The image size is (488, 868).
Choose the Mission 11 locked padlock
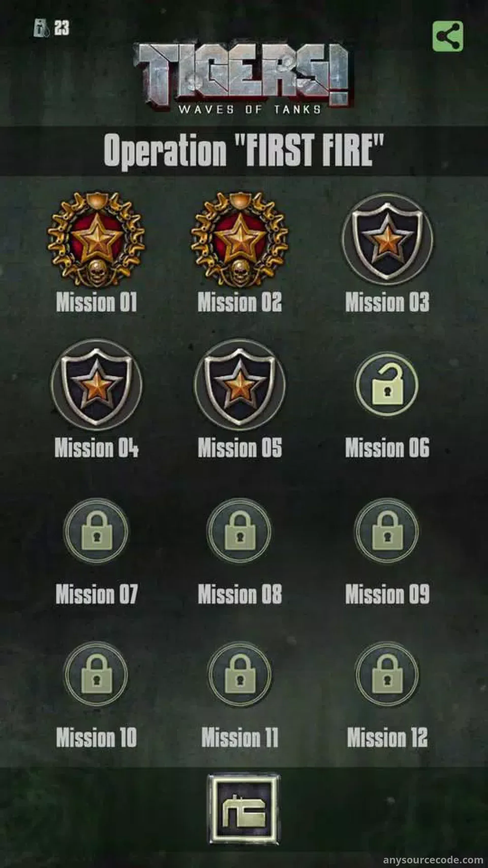[239, 674]
